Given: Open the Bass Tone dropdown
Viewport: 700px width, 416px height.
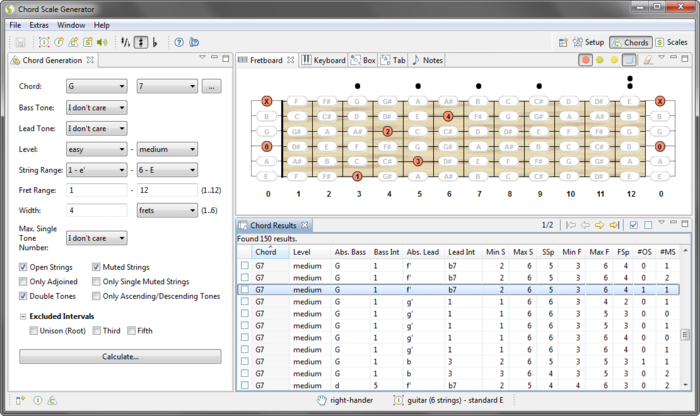Looking at the screenshot, I should tap(96, 108).
